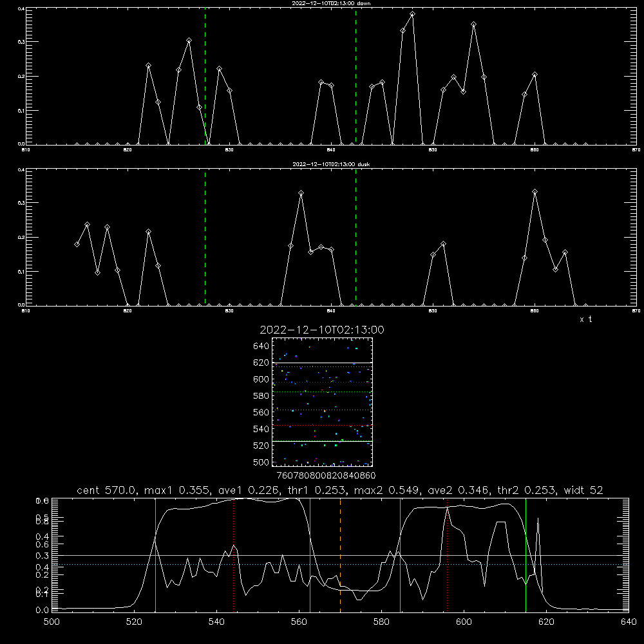The height and width of the screenshot is (644, 644).
Task: Click the highest diamond marker in the dawn plot
Action: (412, 14)
